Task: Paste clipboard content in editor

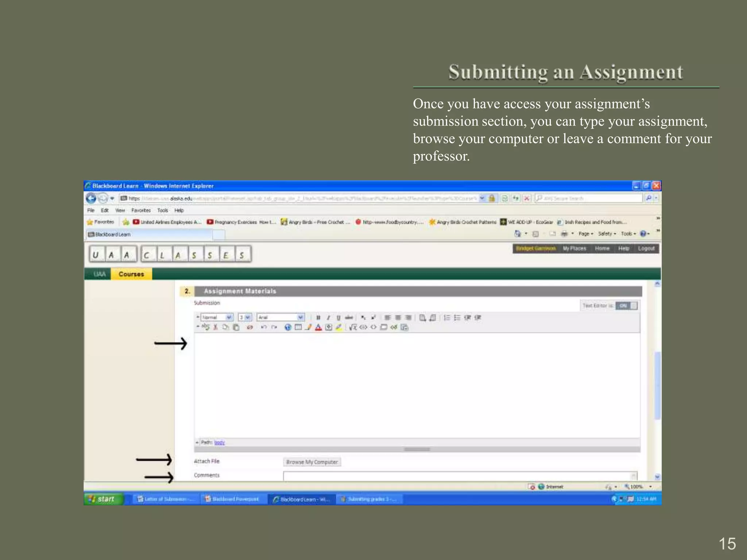Action: (x=236, y=327)
